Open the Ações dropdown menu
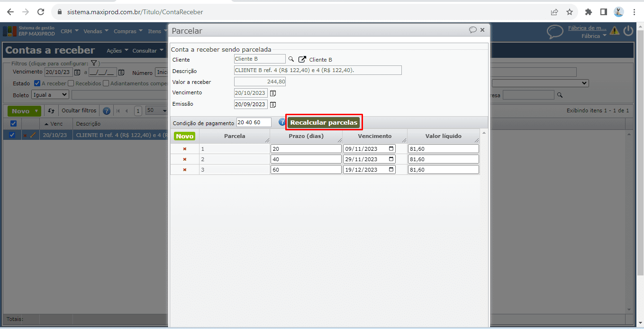The image size is (644, 329). point(117,51)
